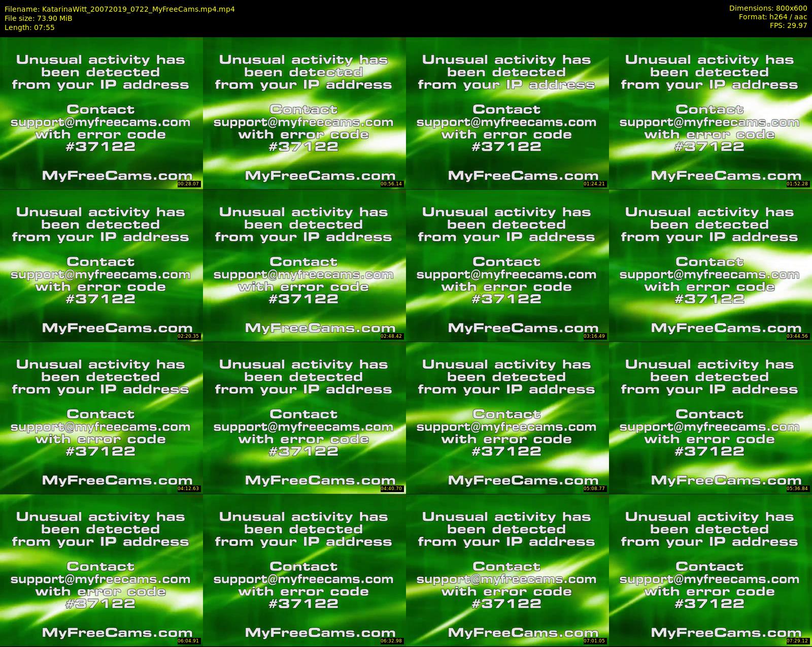Click the Filename text in header
The height and width of the screenshot is (647, 812).
coord(120,9)
